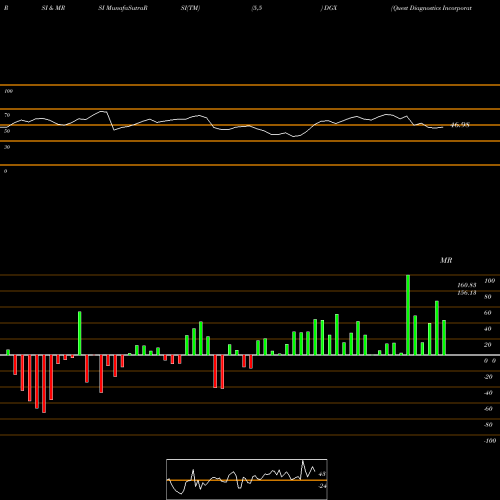This screenshot has width=500, height=500.
Task: Click the MR axis label 60
Action: 488,313
